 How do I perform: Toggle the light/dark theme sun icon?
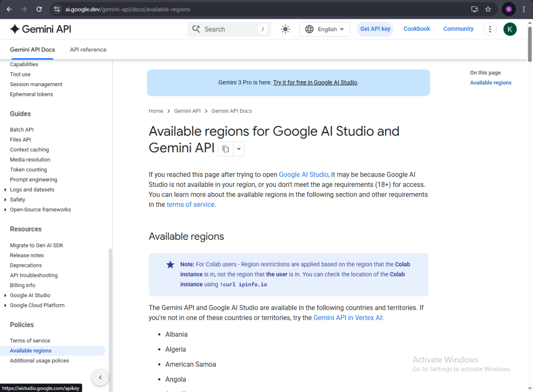click(x=285, y=29)
